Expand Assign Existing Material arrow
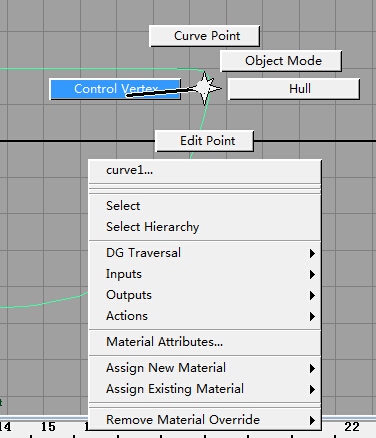The width and height of the screenshot is (376, 438). 312,389
